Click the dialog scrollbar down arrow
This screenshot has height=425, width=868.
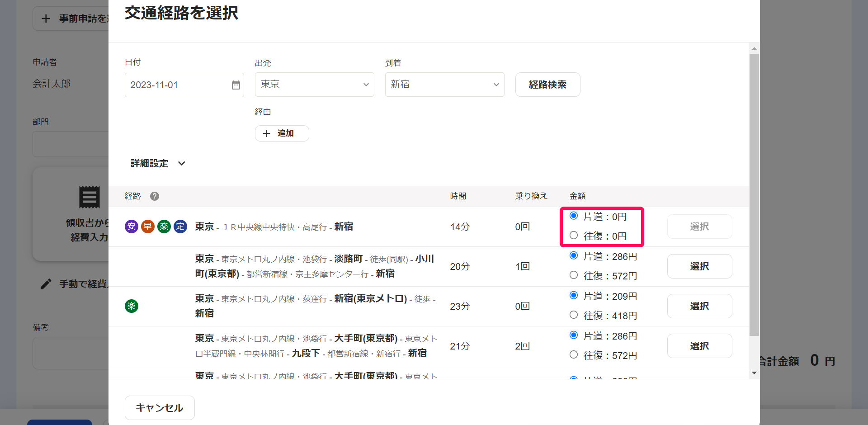(x=754, y=373)
